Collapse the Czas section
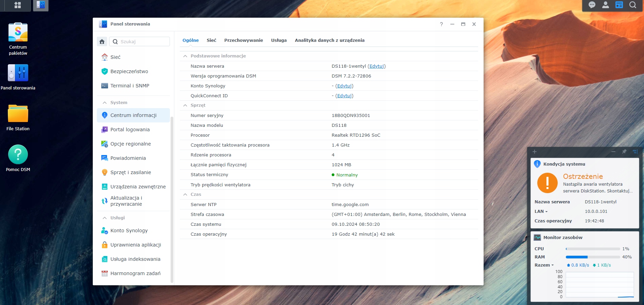644x305 pixels. pos(185,194)
